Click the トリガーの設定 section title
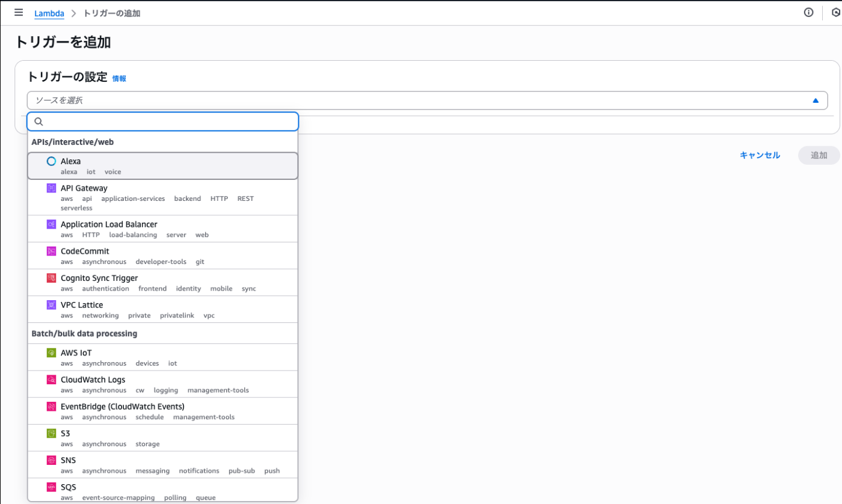The width and height of the screenshot is (842, 504). pos(67,77)
